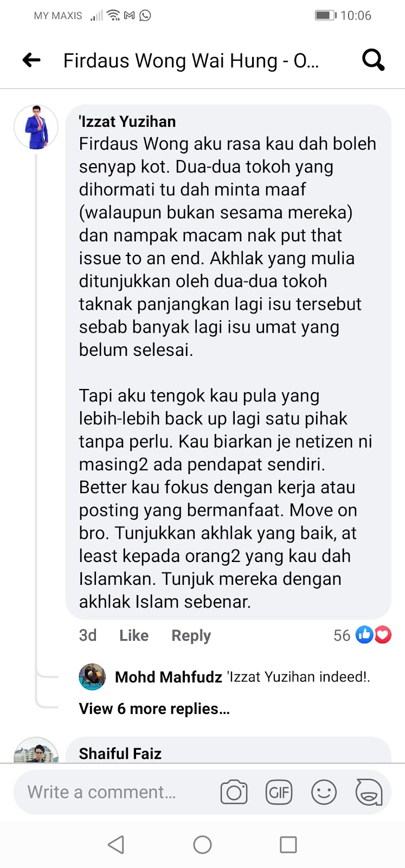
Task: Tap Mohd Mahfudz's avatar thumbnail
Action: (x=92, y=676)
